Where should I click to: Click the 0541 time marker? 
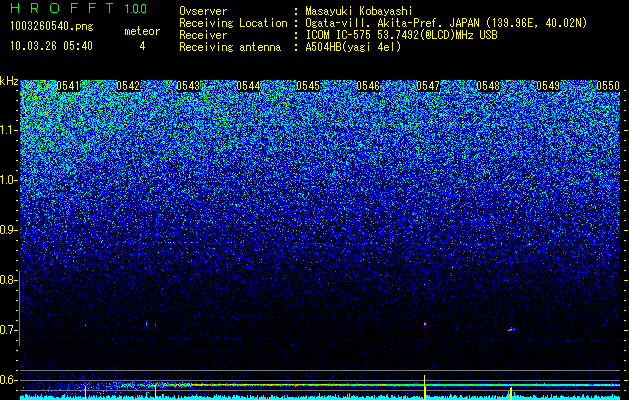pos(68,86)
